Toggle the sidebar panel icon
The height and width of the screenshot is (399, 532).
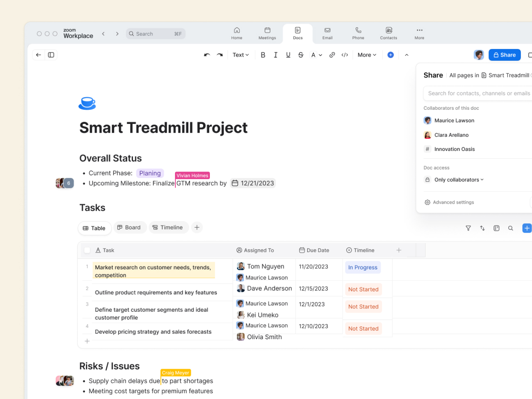pos(51,55)
